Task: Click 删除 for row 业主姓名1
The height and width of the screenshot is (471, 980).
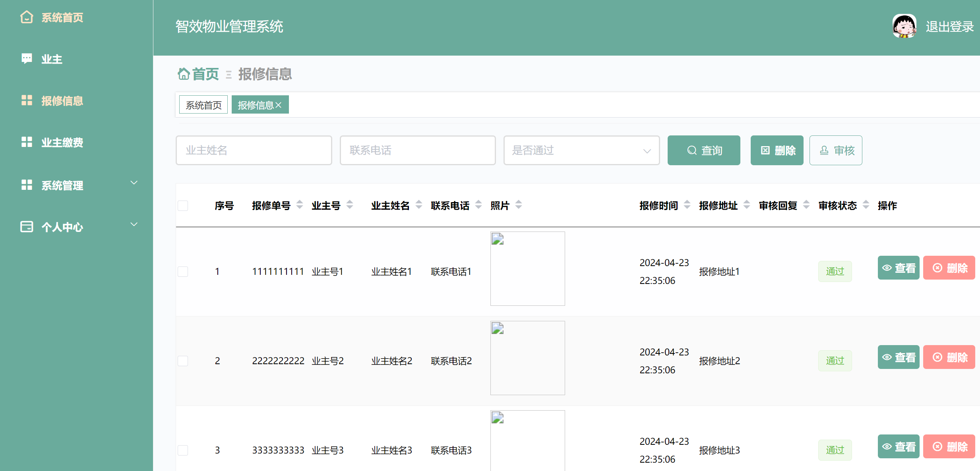Action: pos(949,268)
